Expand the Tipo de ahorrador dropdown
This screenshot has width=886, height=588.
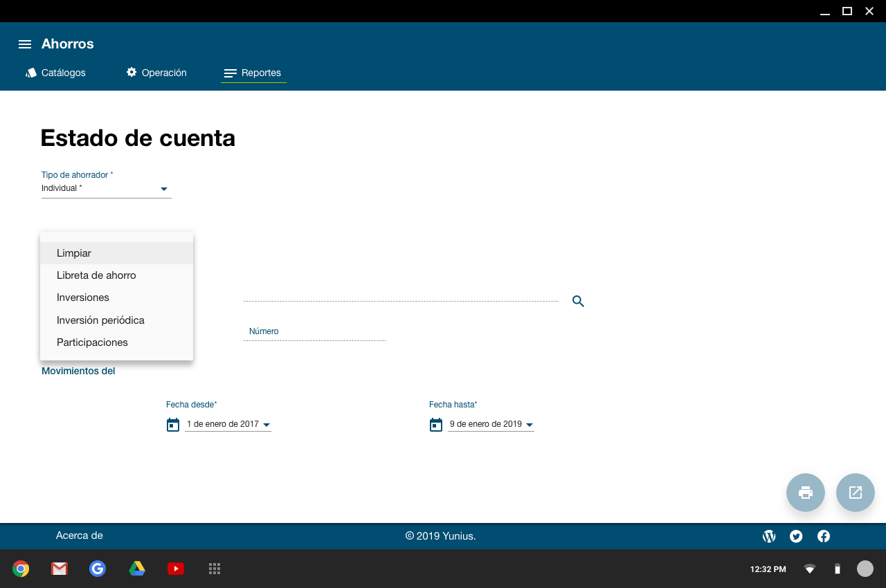[163, 189]
